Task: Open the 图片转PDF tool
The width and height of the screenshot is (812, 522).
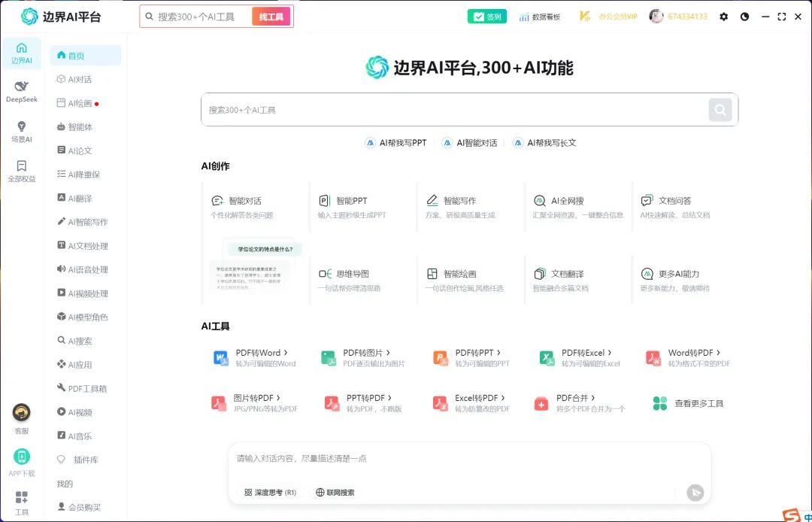Action: pyautogui.click(x=254, y=403)
